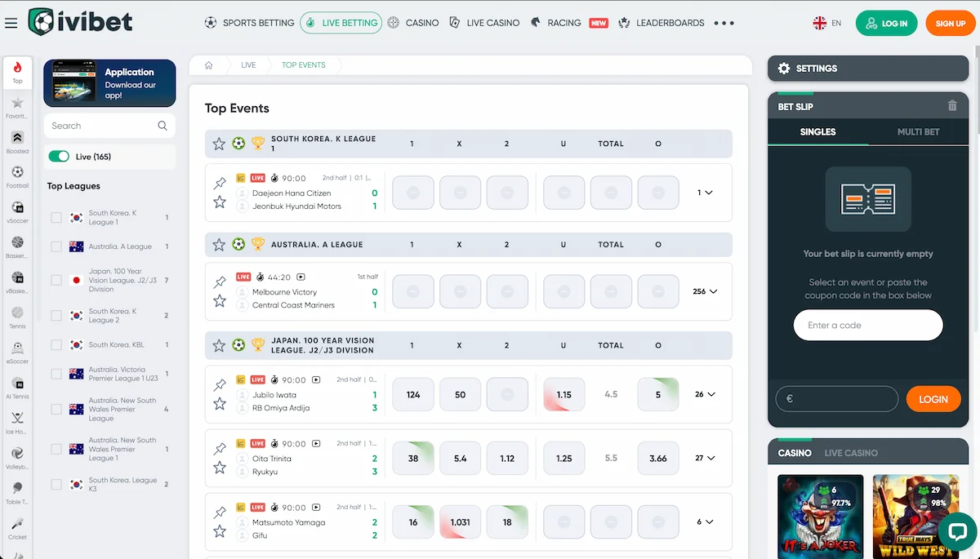Open EN language selector
This screenshot has width=980, height=559.
pyautogui.click(x=827, y=23)
